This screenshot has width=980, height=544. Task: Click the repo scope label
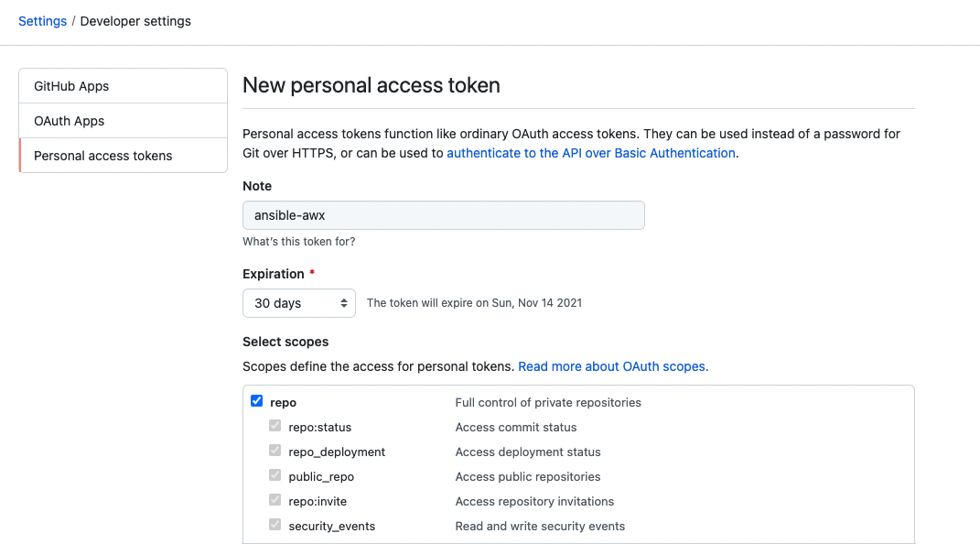pos(283,403)
